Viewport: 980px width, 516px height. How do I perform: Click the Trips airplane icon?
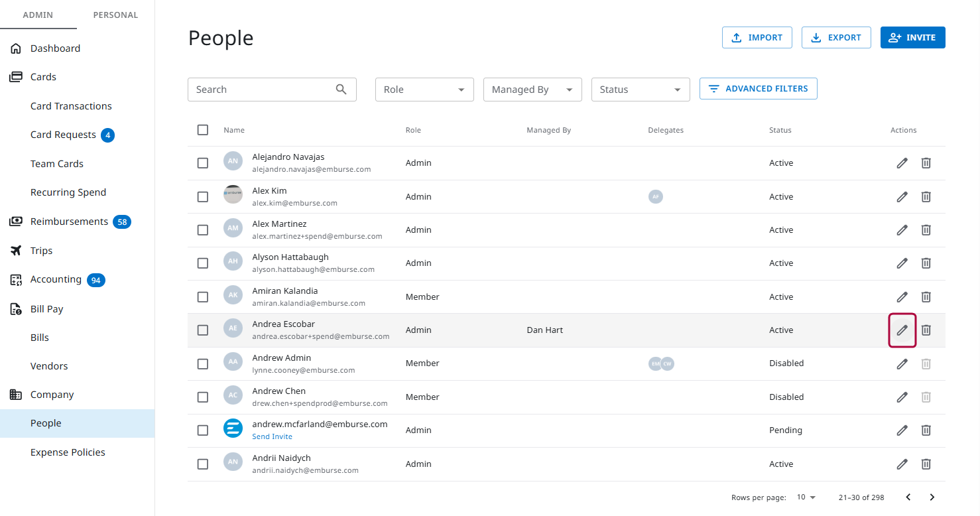[x=16, y=250]
